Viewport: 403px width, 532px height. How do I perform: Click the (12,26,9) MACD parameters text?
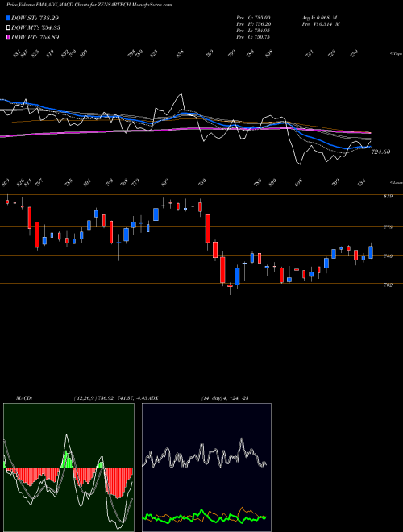click(x=111, y=398)
